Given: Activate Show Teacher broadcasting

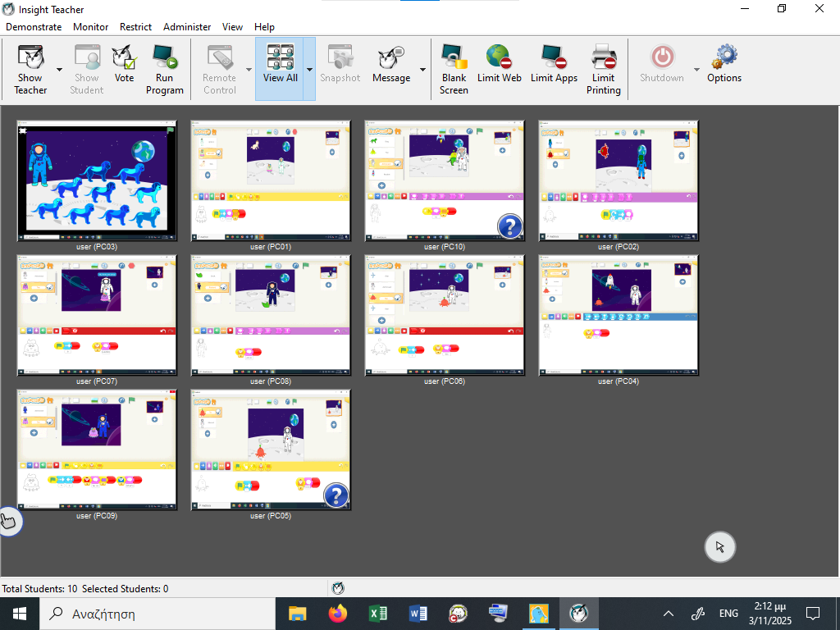Looking at the screenshot, I should [30, 69].
